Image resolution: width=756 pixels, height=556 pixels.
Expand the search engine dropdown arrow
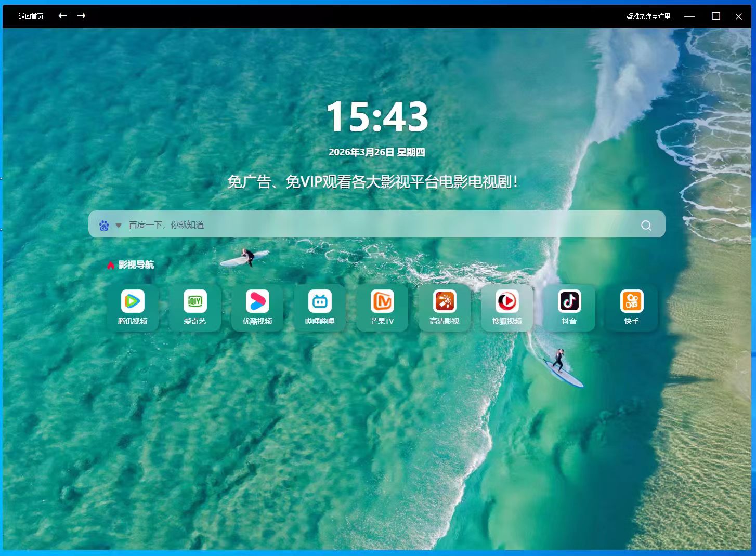(119, 225)
